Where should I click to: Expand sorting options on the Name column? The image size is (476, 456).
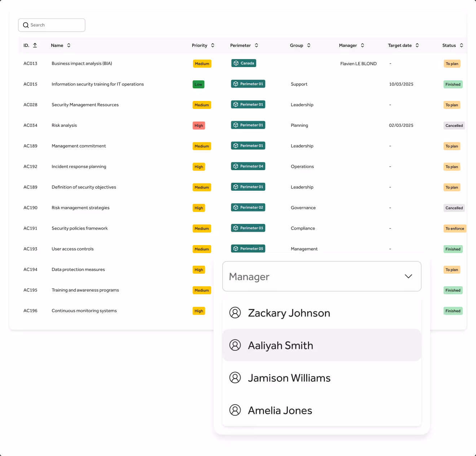(69, 45)
